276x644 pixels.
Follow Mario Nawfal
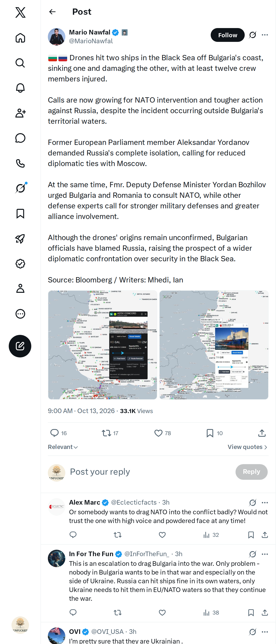[x=227, y=35]
